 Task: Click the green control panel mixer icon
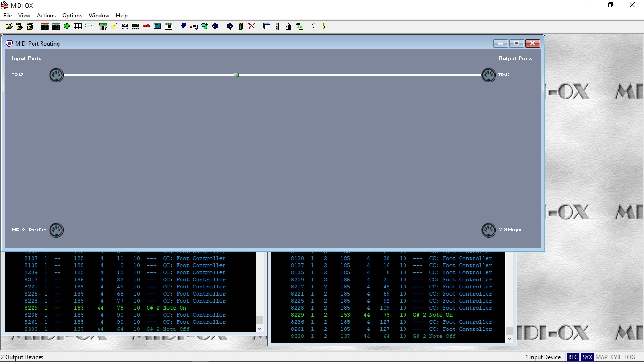coord(103,26)
